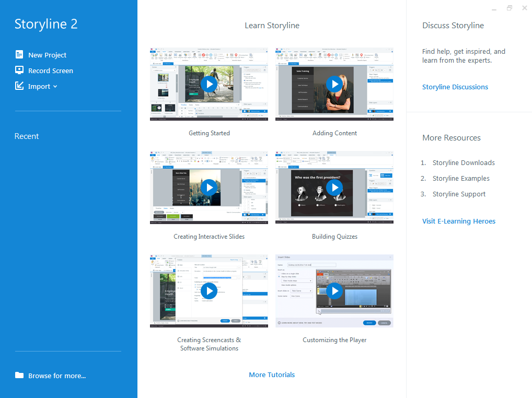532x398 pixels.
Task: Choose Record Screen option
Action: (x=51, y=71)
